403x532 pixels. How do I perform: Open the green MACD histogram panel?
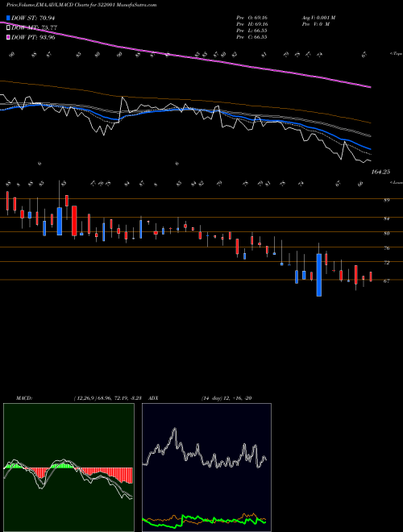tap(69, 468)
